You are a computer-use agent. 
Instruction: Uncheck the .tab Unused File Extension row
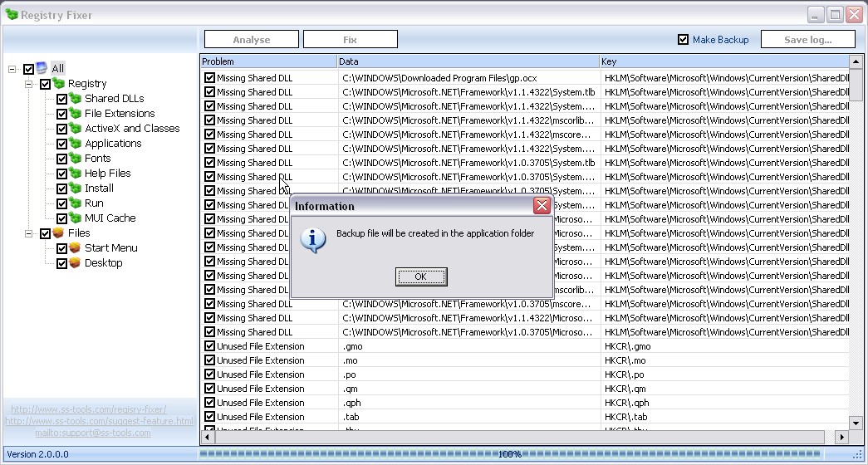click(x=210, y=417)
